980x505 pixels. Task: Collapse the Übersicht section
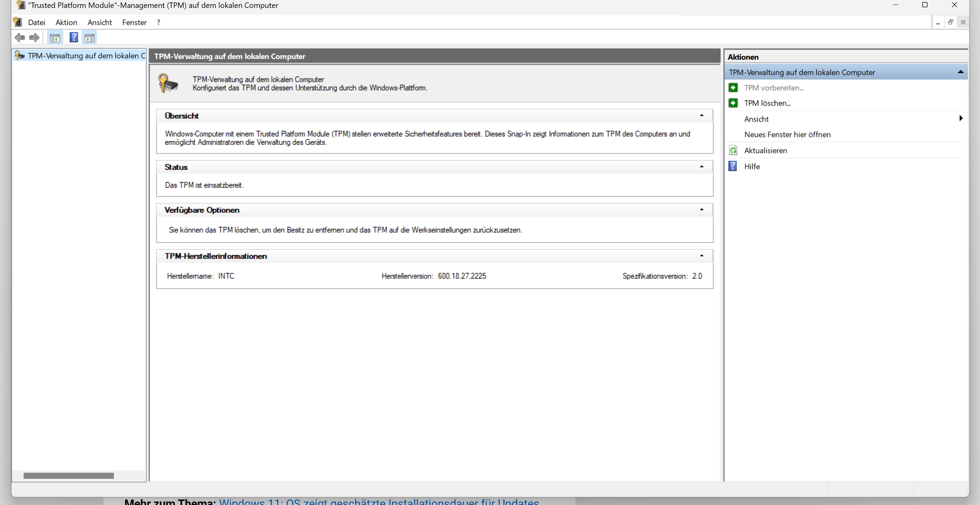701,116
